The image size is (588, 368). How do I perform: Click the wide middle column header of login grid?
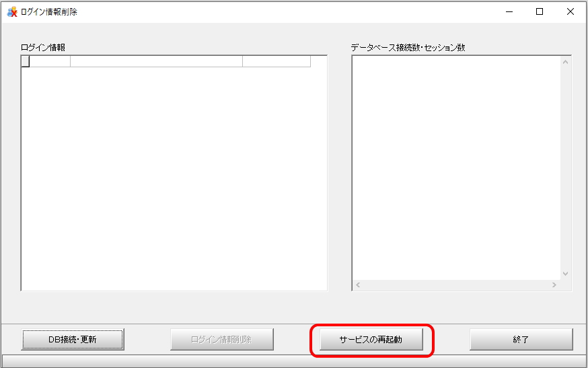156,61
